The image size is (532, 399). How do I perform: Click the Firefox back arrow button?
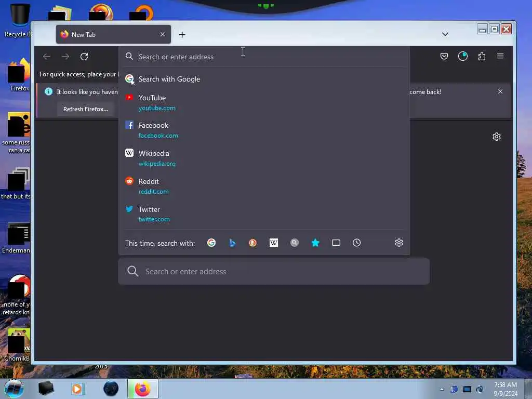(x=46, y=56)
